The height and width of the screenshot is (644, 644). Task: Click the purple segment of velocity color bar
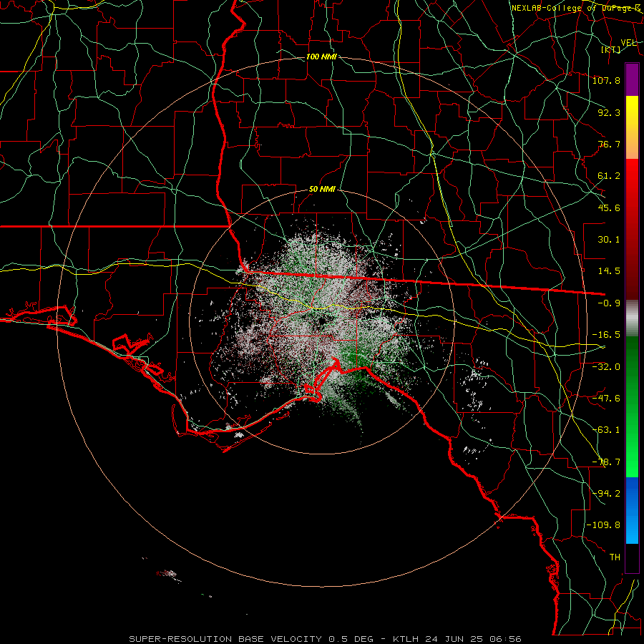[x=632, y=80]
